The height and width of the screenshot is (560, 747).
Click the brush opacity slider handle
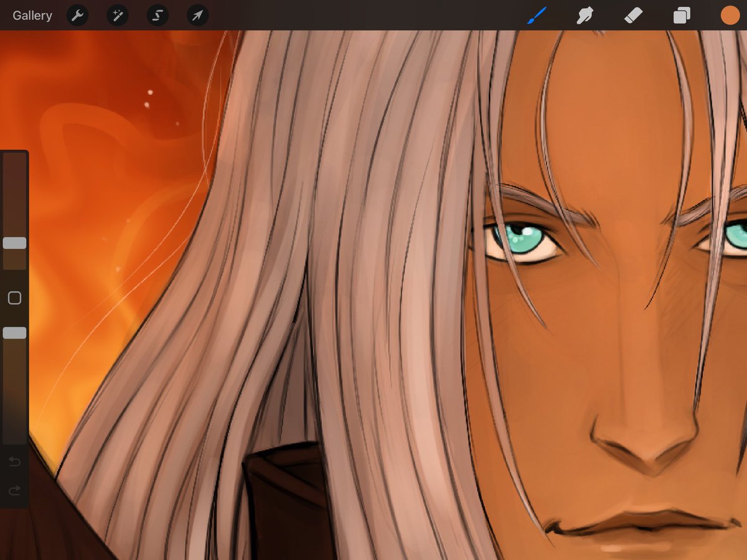[x=14, y=333]
